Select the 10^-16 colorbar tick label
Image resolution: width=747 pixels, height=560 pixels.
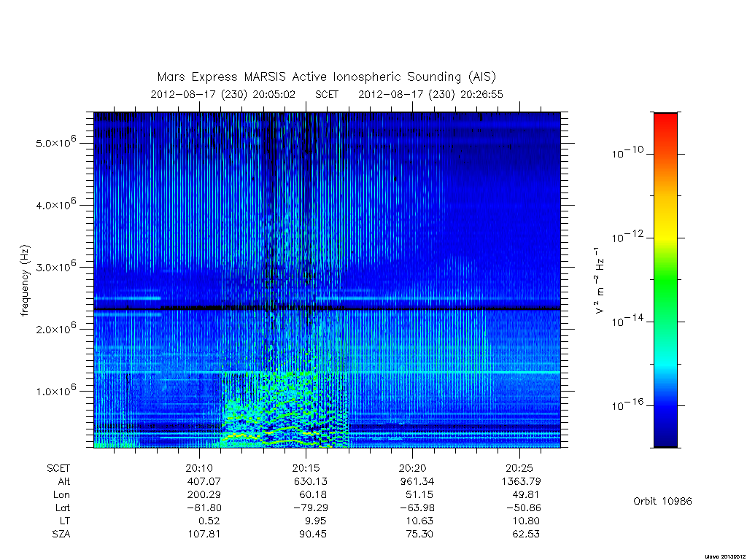[627, 404]
